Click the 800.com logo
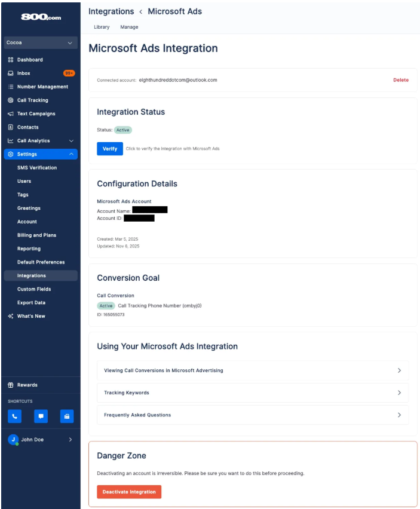Screen dimensions: 420x509 tap(41, 17)
